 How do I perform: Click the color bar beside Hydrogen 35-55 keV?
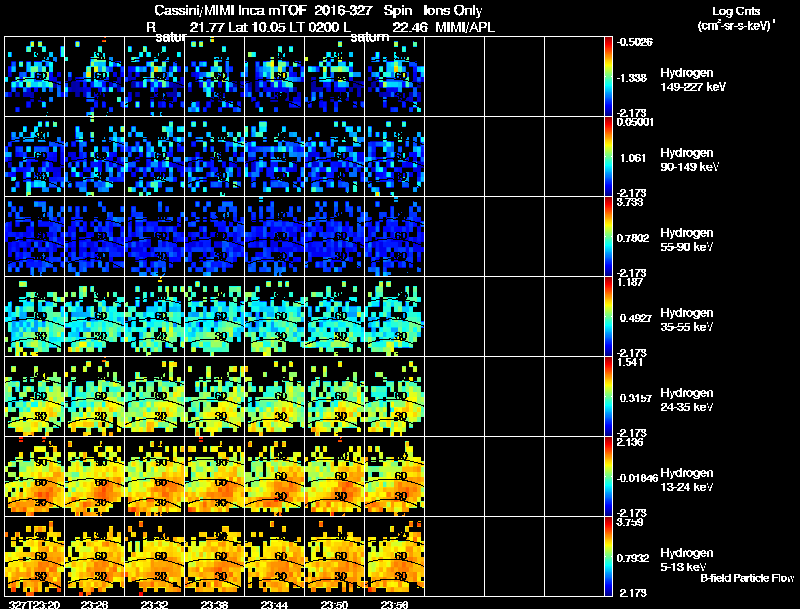(x=608, y=317)
